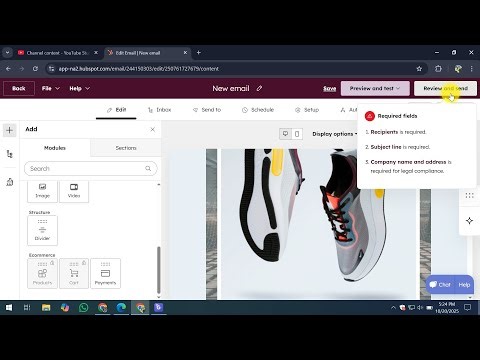This screenshot has width=480, height=360.
Task: Switch to the Modules tab
Action: coord(55,148)
